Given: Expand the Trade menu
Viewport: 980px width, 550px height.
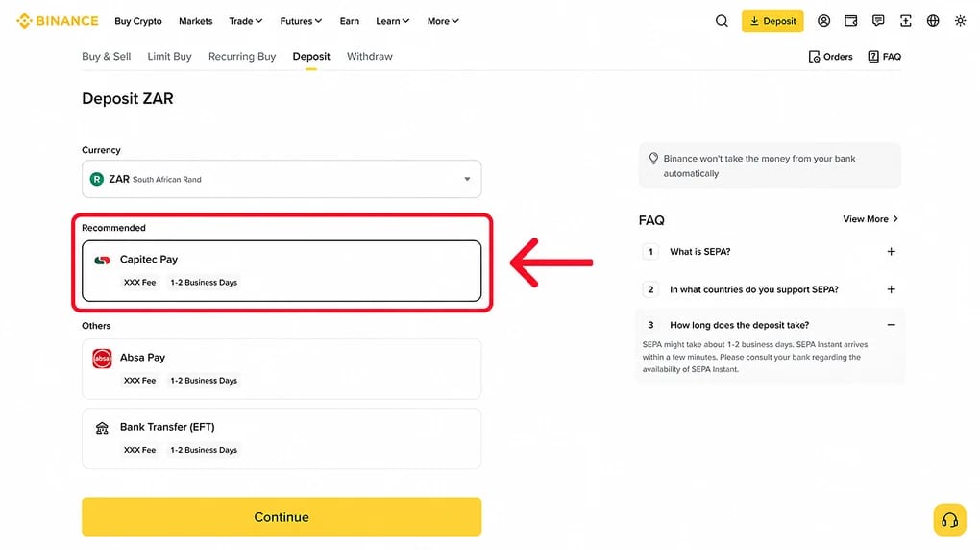Looking at the screenshot, I should pos(246,20).
